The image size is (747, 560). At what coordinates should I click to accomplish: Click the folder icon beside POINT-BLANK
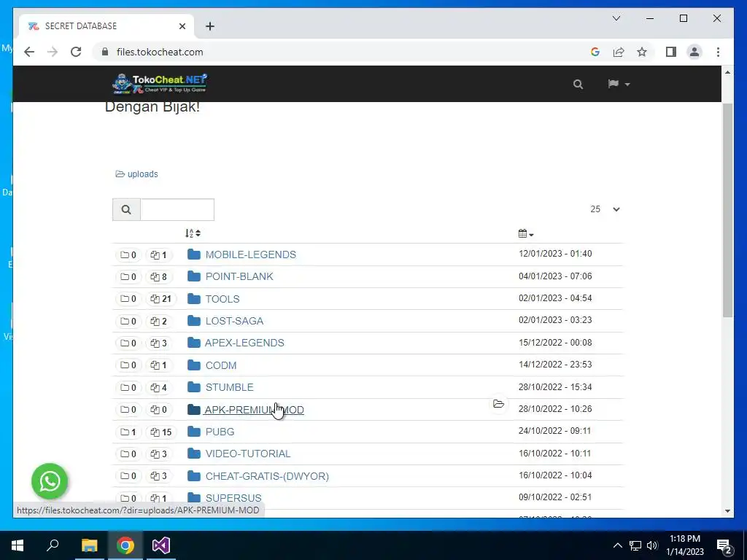[194, 276]
